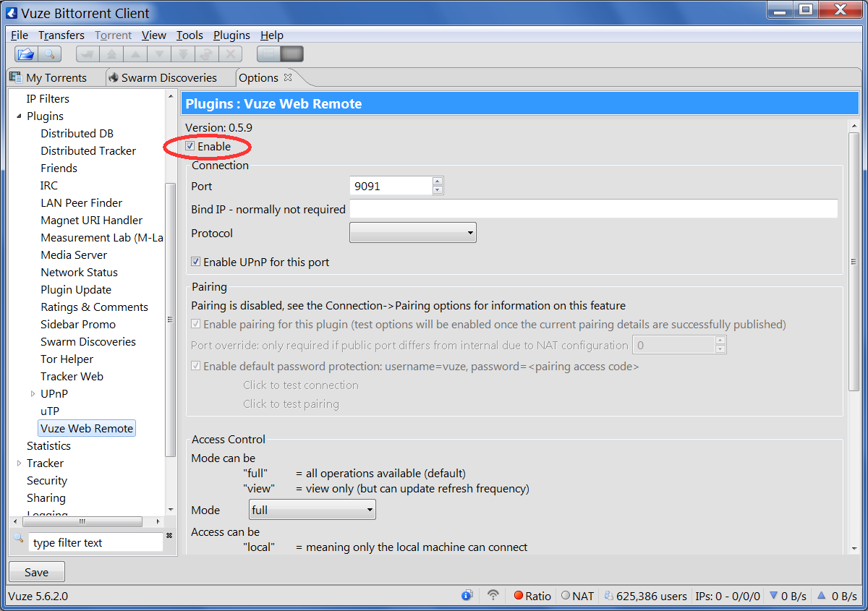Open the Plugins menu
This screenshot has width=868, height=611.
click(x=231, y=35)
